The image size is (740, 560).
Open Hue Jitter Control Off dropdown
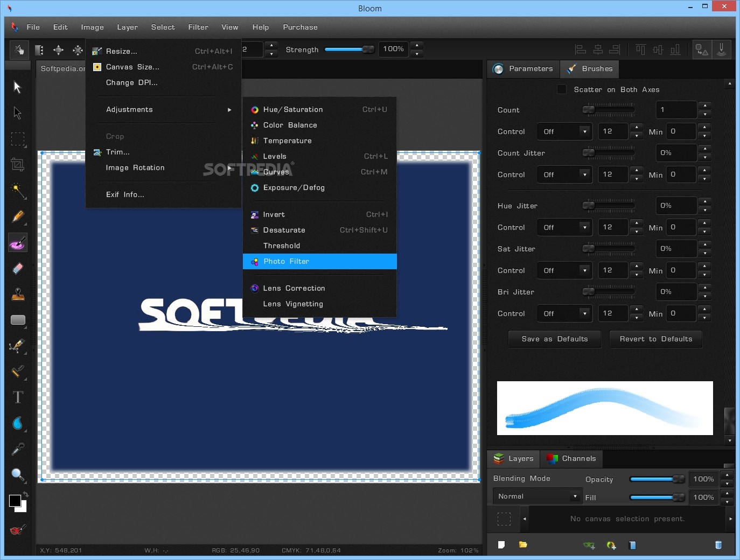[564, 227]
